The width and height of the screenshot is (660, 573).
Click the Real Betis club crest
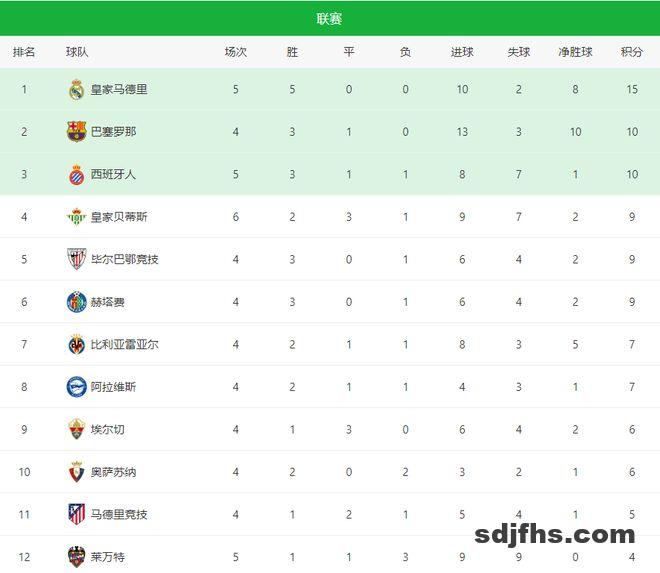pos(76,216)
